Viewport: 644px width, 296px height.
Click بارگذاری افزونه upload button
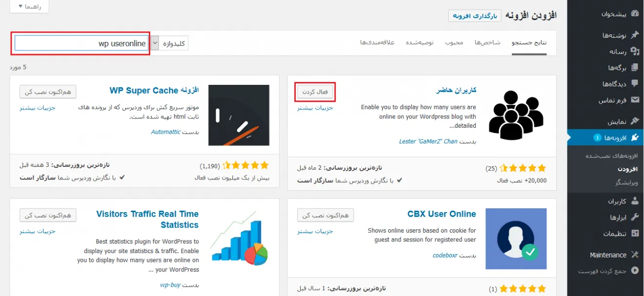coord(475,16)
